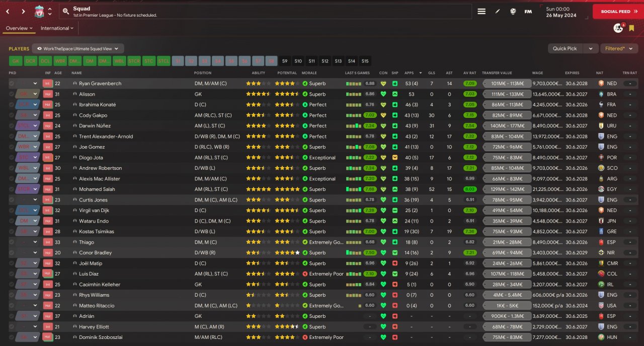Click Scotland flag in Robertson's row
Image resolution: width=644 pixels, height=346 pixels.
tap(601, 168)
